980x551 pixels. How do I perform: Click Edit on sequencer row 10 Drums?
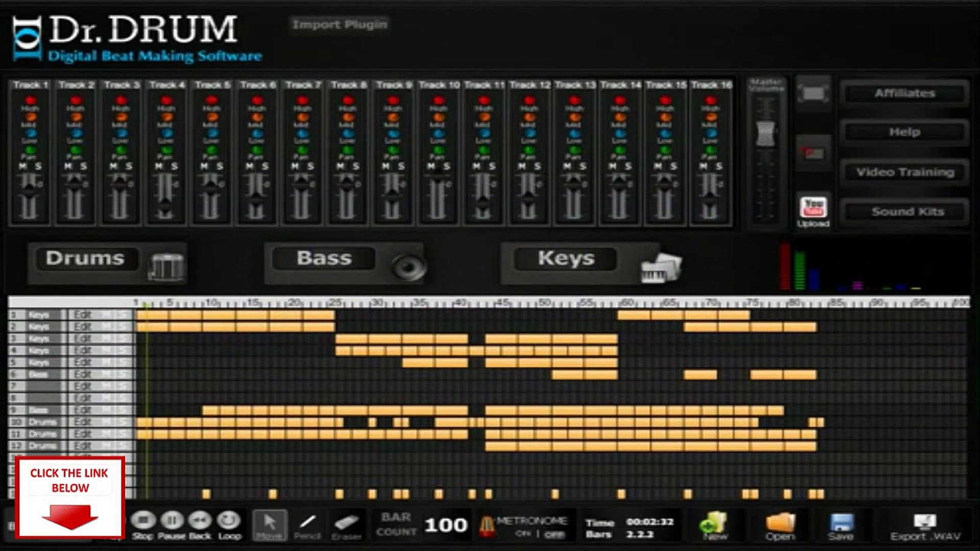point(82,422)
